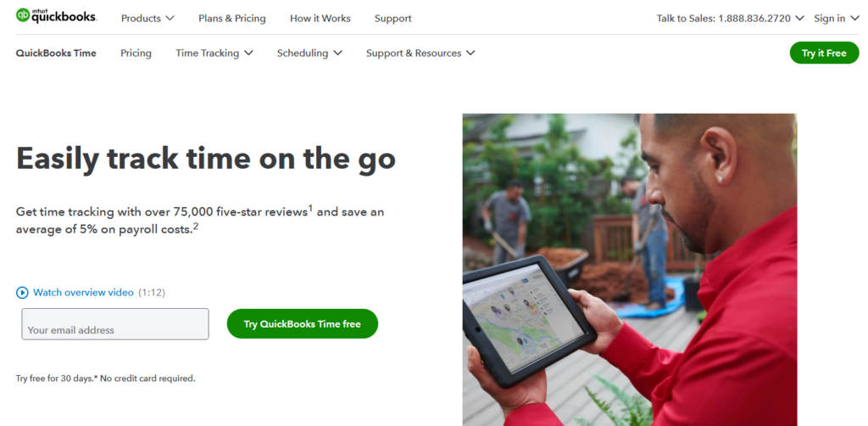This screenshot has height=426, width=868.
Task: Click the hero photo of man holding tablet
Action: pyautogui.click(x=630, y=270)
